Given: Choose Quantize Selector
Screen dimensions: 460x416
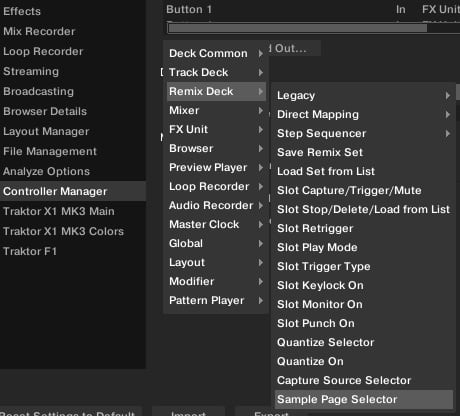Looking at the screenshot, I should [364, 342].
